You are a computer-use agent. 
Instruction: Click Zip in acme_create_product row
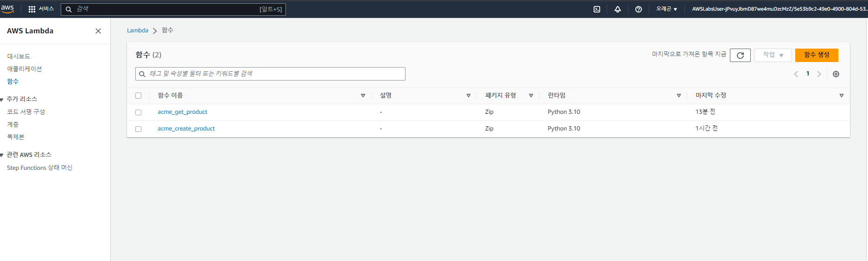(x=489, y=129)
